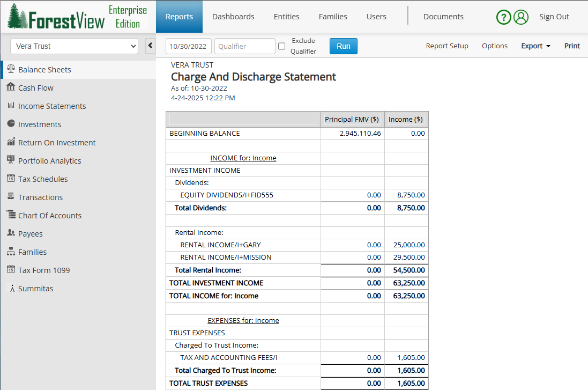
Task: Click the Sign Out link
Action: tap(554, 17)
